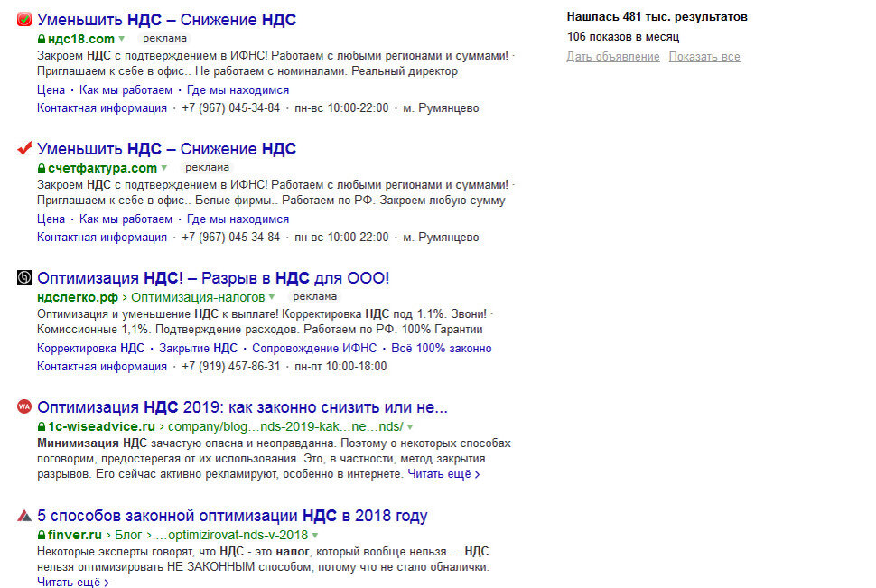The height and width of the screenshot is (588, 876).
Task: Click '106 показов в месяц' text
Action: [x=623, y=37]
